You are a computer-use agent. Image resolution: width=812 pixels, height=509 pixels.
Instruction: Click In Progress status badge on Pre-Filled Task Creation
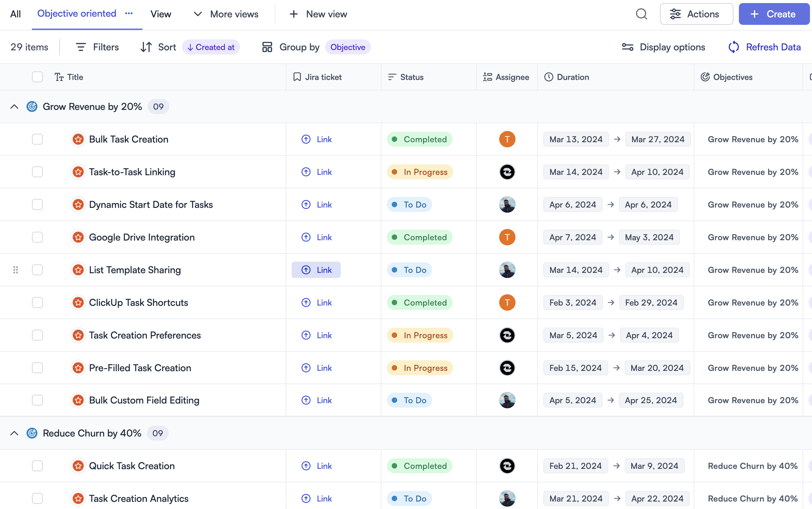pyautogui.click(x=420, y=368)
